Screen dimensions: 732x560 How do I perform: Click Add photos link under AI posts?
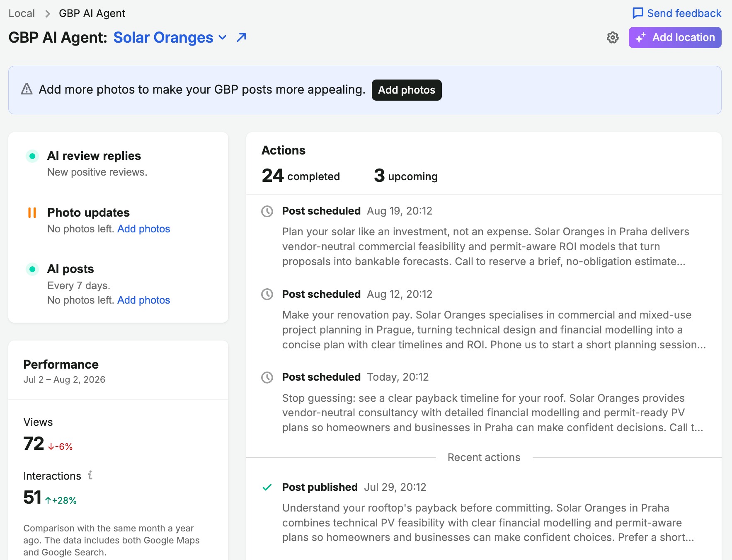(x=144, y=300)
